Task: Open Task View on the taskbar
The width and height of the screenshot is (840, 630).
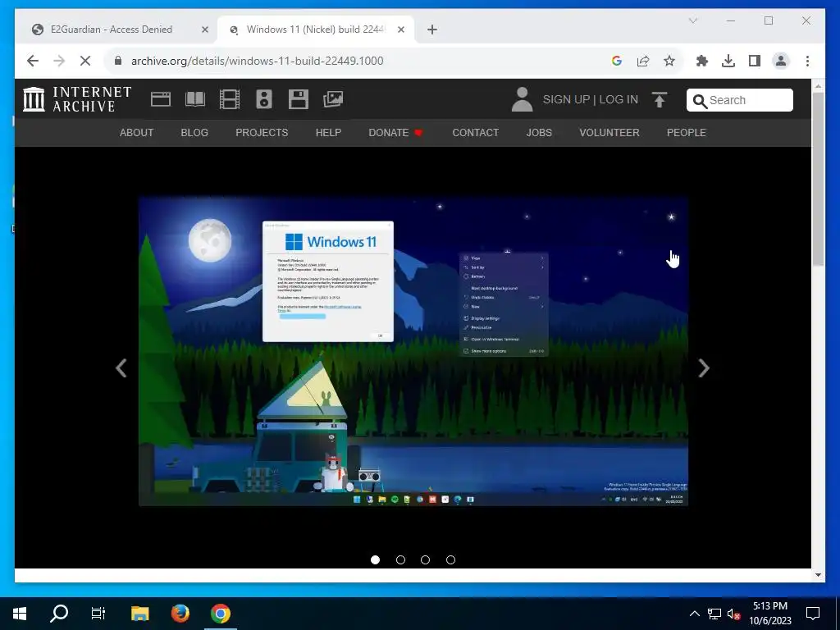Action: (x=98, y=614)
